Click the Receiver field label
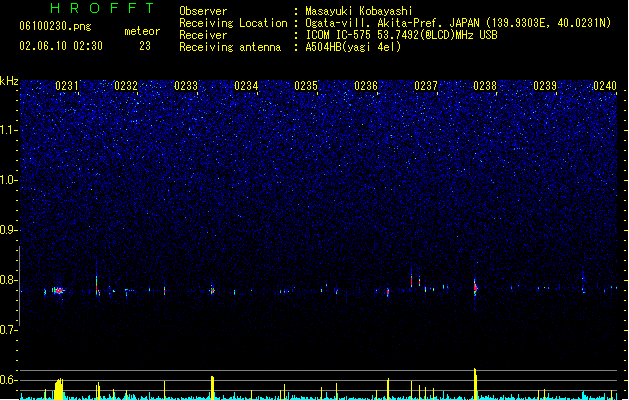 tap(203, 35)
